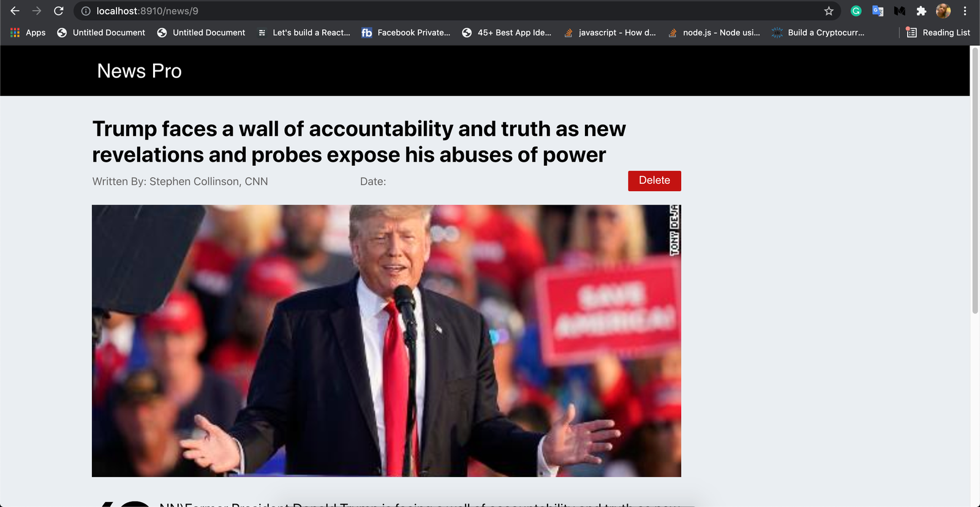Open the 'javascript - How d...' bookmark
The image size is (980, 507).
[610, 32]
